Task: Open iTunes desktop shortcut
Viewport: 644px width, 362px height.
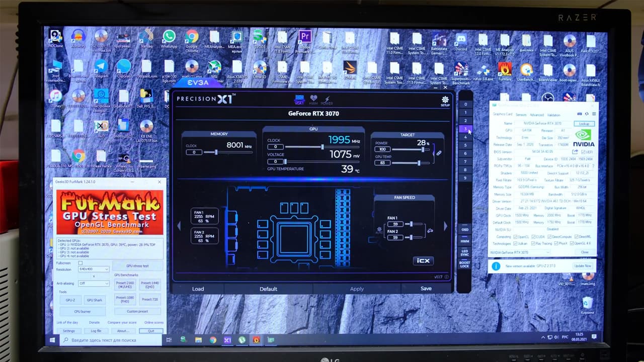Action: coord(56,99)
